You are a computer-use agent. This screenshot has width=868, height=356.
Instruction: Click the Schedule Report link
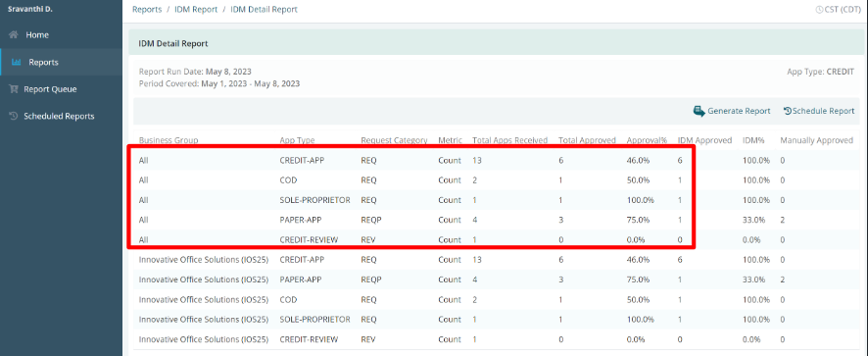coord(823,111)
